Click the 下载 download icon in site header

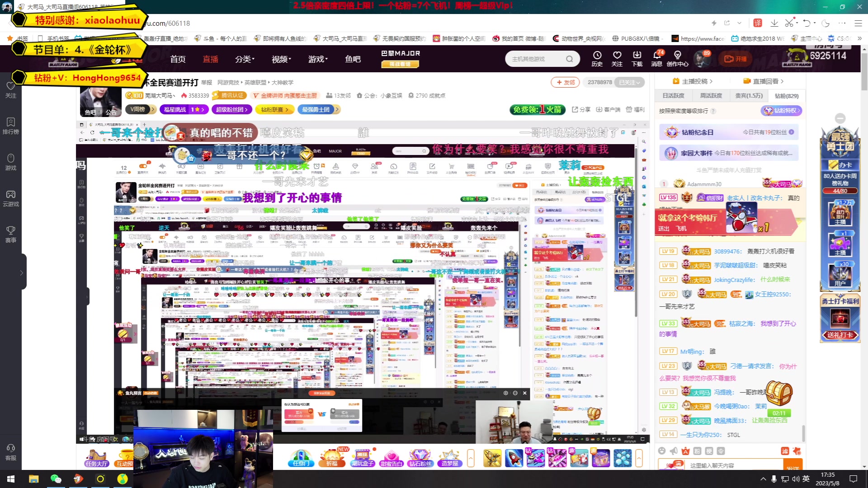pyautogui.click(x=637, y=58)
